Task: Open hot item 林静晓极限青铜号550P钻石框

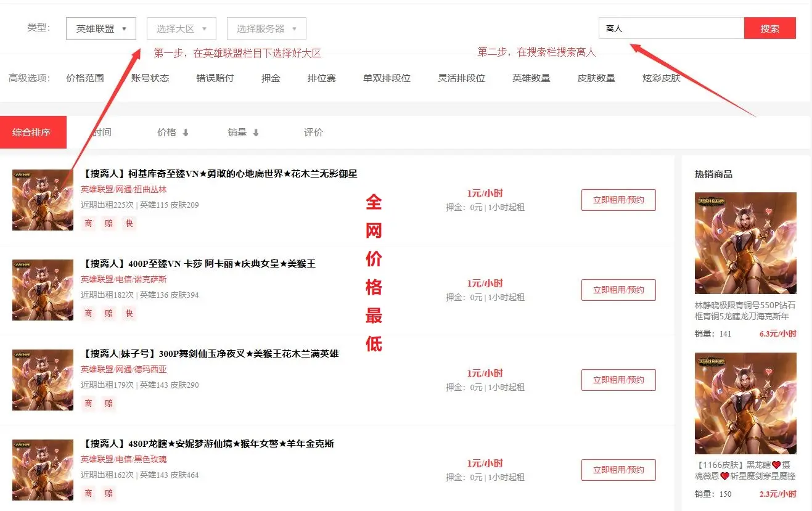Action: [x=745, y=311]
